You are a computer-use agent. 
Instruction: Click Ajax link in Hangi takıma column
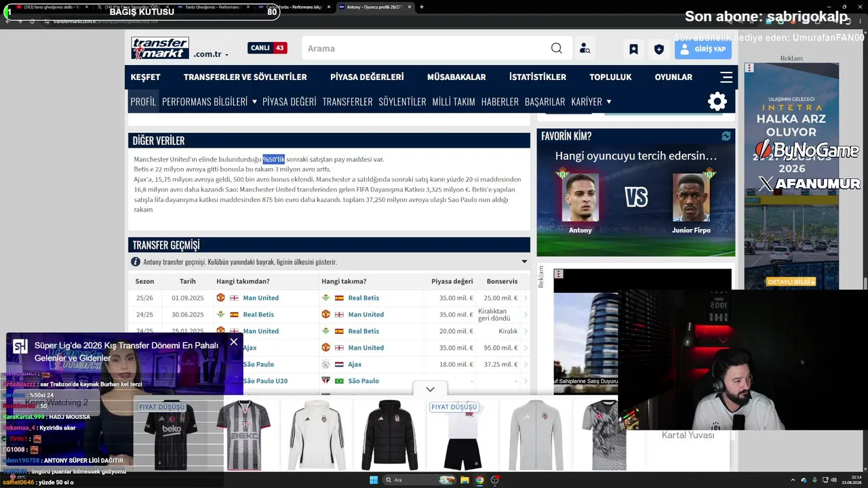pyautogui.click(x=355, y=365)
